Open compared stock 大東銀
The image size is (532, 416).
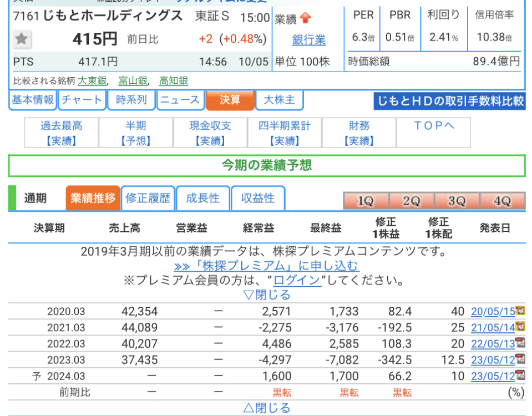click(x=92, y=81)
